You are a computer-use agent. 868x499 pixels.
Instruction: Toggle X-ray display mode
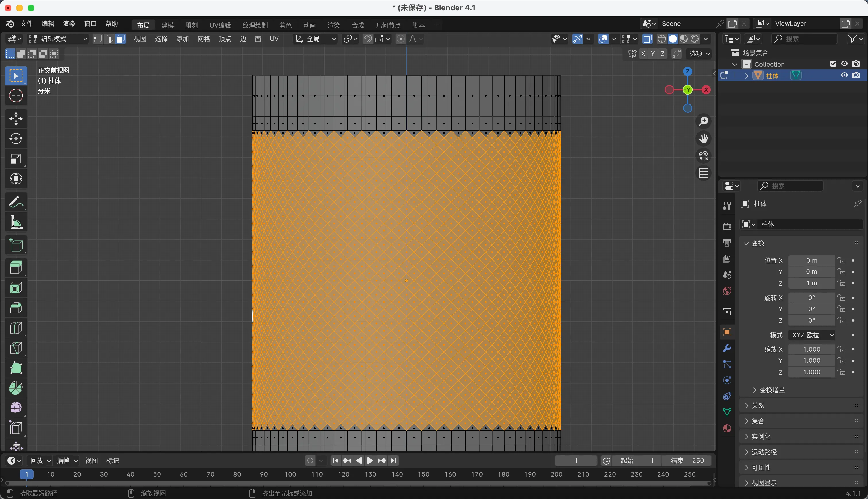pyautogui.click(x=647, y=39)
